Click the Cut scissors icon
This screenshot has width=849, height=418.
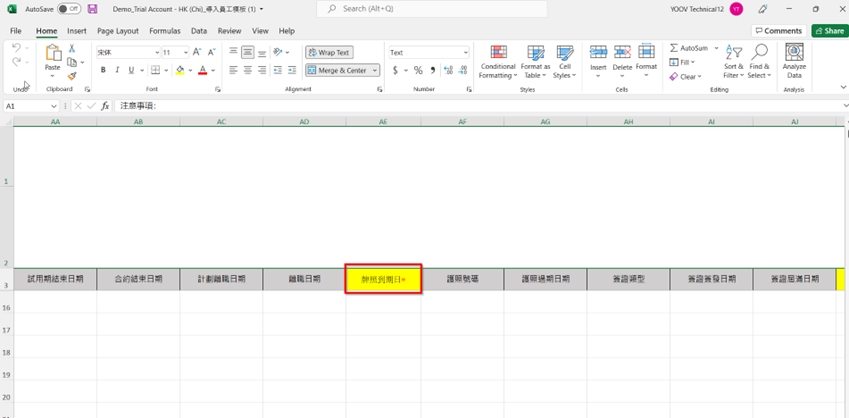coord(72,49)
